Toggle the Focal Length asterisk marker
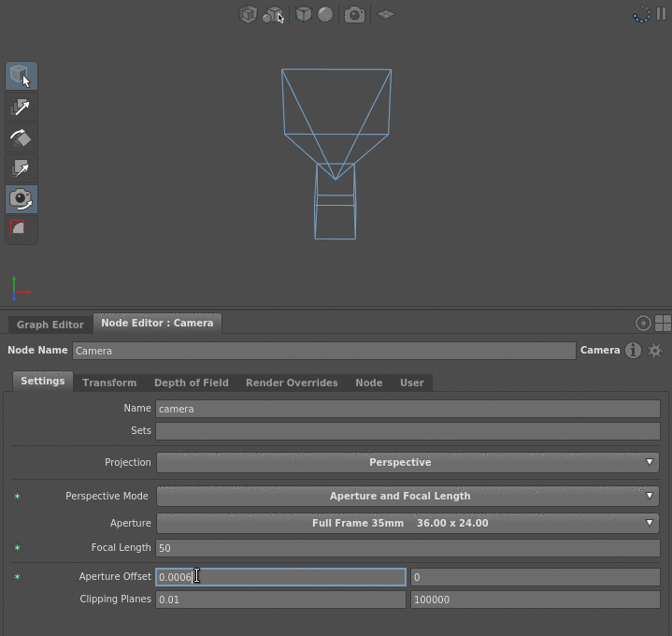 coord(17,548)
